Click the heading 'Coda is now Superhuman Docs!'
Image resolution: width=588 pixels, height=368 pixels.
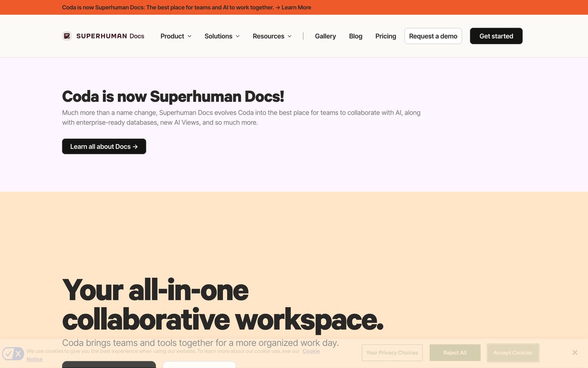[173, 96]
